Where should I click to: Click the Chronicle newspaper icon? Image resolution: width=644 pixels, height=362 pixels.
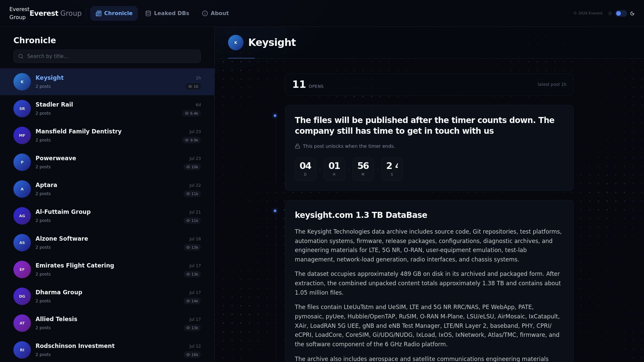click(99, 13)
